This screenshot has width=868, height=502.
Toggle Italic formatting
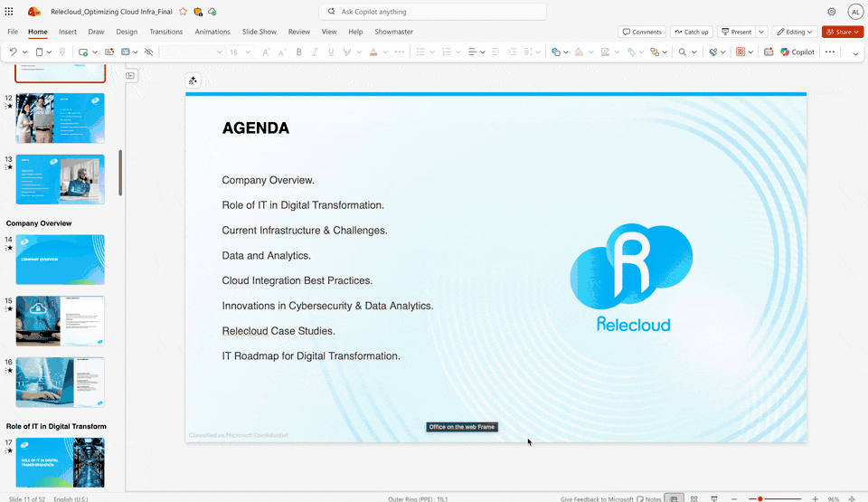(315, 52)
